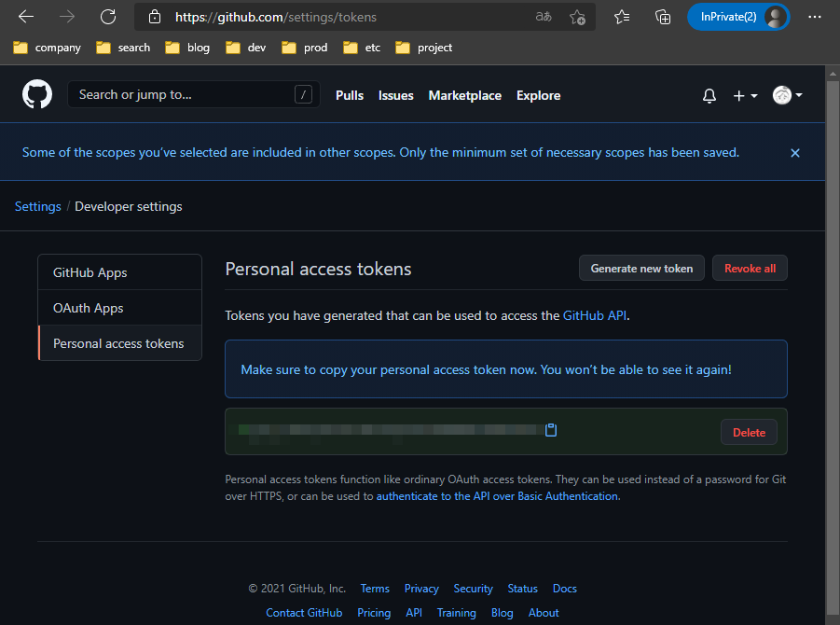This screenshot has height=625, width=840.
Task: Open the Collections icon
Action: pos(663,17)
